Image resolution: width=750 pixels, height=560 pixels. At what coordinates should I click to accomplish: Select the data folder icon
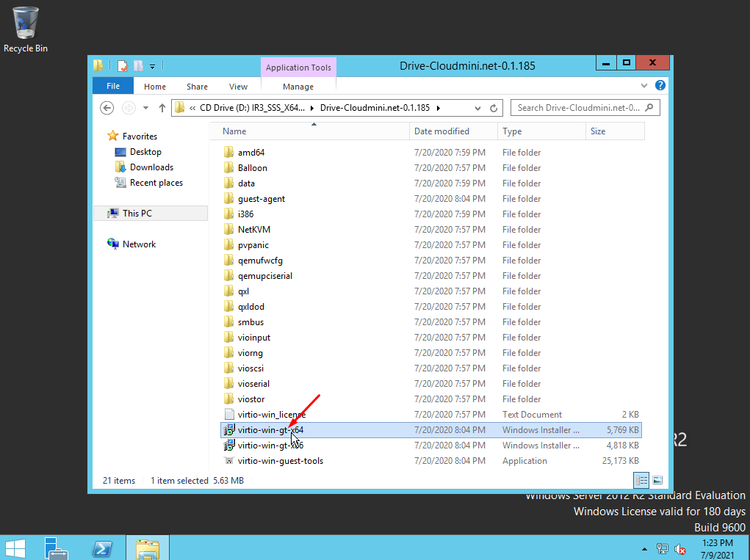click(x=229, y=183)
